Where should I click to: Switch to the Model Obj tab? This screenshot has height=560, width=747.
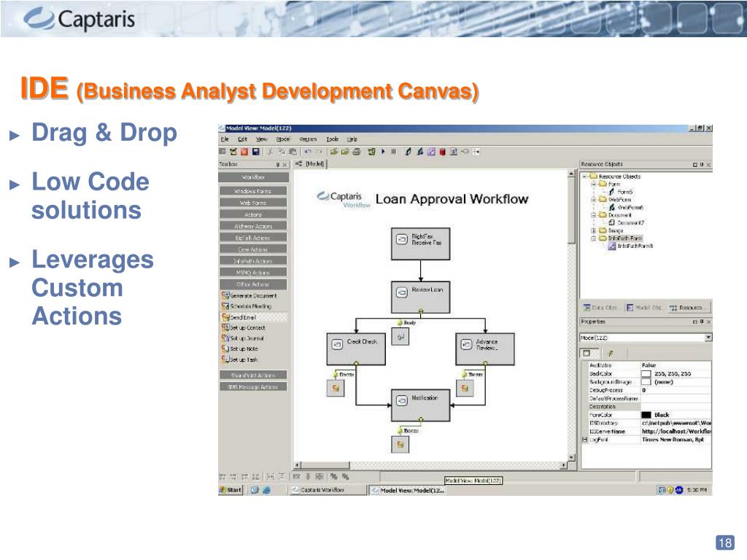coord(645,308)
